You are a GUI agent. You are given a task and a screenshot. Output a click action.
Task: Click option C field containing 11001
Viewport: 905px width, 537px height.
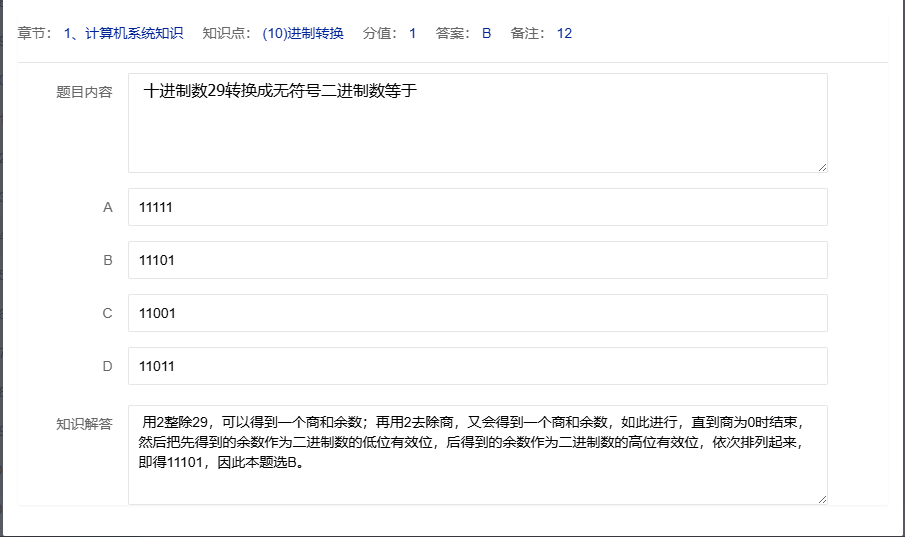[x=477, y=313]
